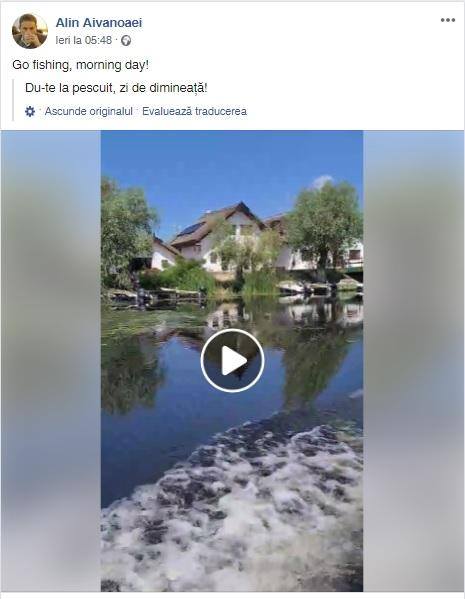Play the video with the play button

tap(232, 360)
